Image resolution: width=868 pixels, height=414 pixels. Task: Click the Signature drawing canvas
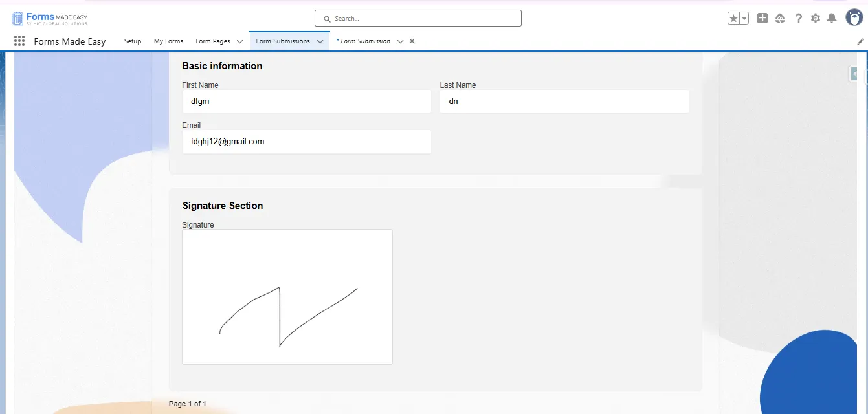click(x=287, y=297)
